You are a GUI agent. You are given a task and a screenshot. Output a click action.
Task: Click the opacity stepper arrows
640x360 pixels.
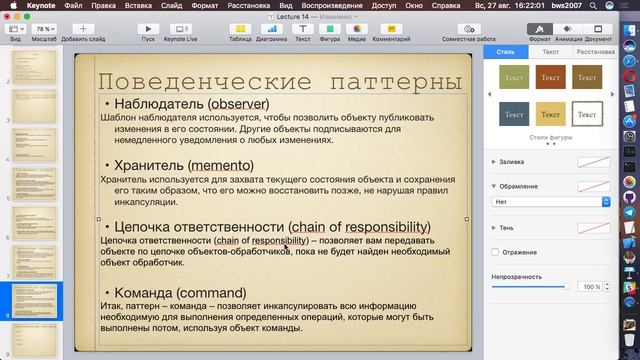[607, 287]
